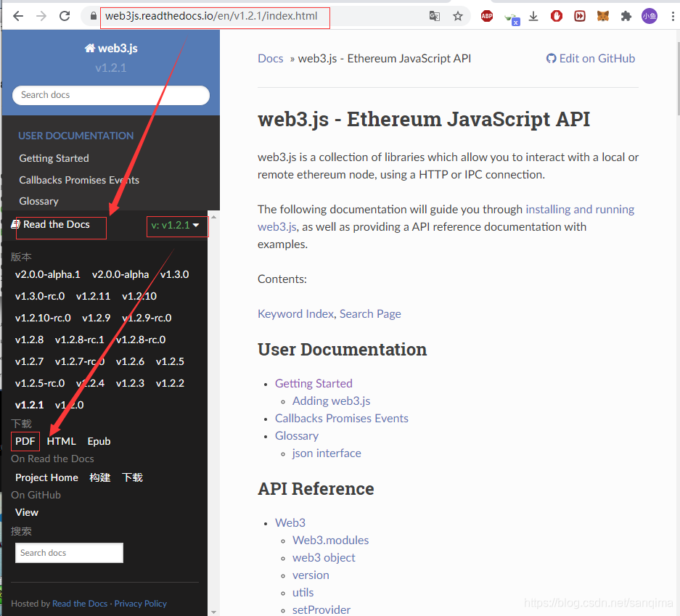Viewport: 680px width, 616px height.
Task: Click the page vertical scrollbar thumb
Action: (677, 78)
